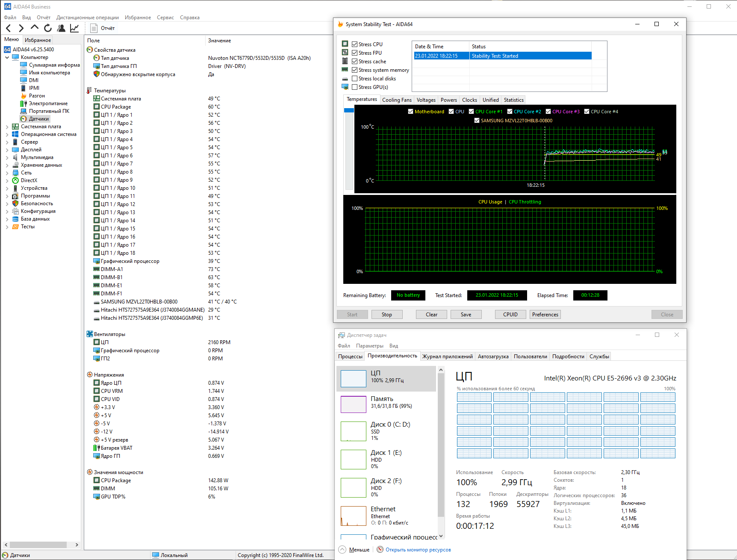Toggle CPU Core #1 graph checkbox
Viewport: 737px width, 560px height.
point(472,112)
